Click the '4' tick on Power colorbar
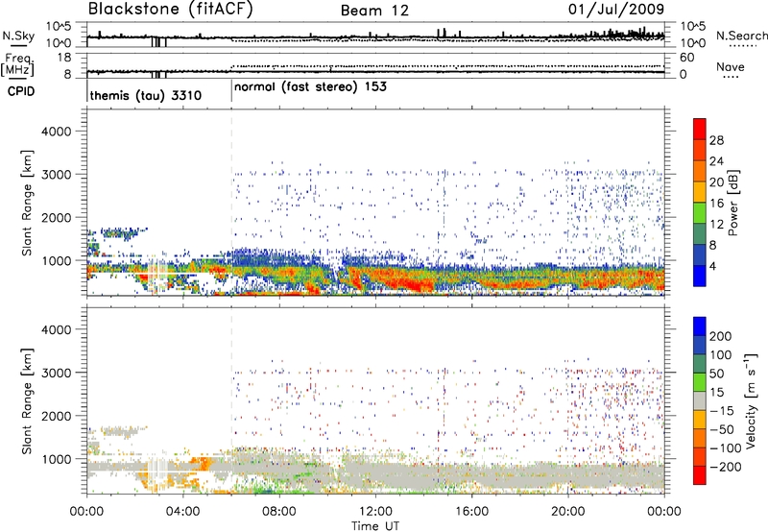Screen dimensions: 768x532 712,267
